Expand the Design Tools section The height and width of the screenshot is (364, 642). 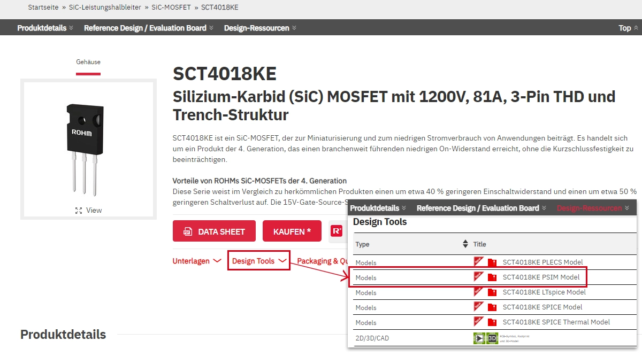click(259, 261)
